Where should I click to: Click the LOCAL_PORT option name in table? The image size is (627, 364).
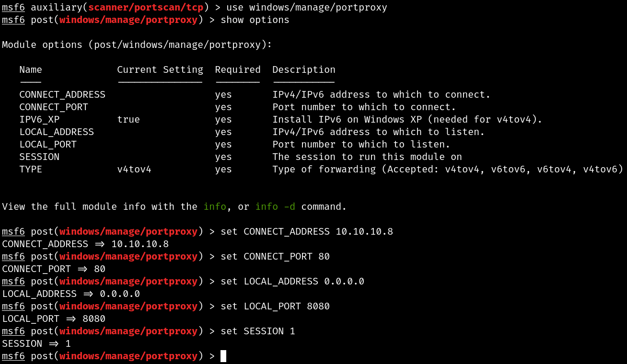click(x=48, y=144)
